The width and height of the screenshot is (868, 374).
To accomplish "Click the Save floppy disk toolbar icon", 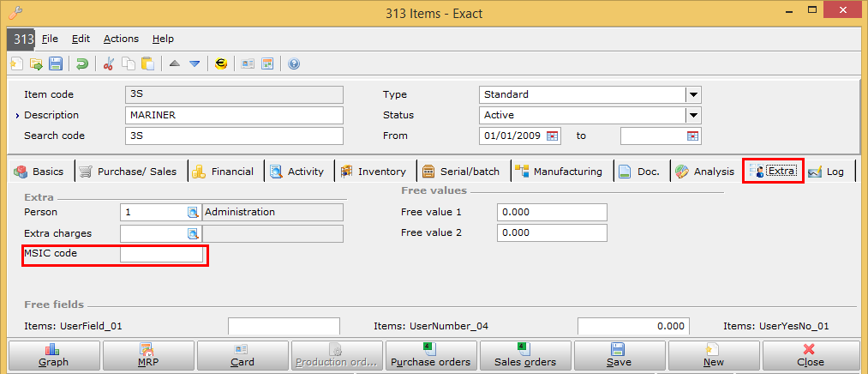I will coord(56,63).
